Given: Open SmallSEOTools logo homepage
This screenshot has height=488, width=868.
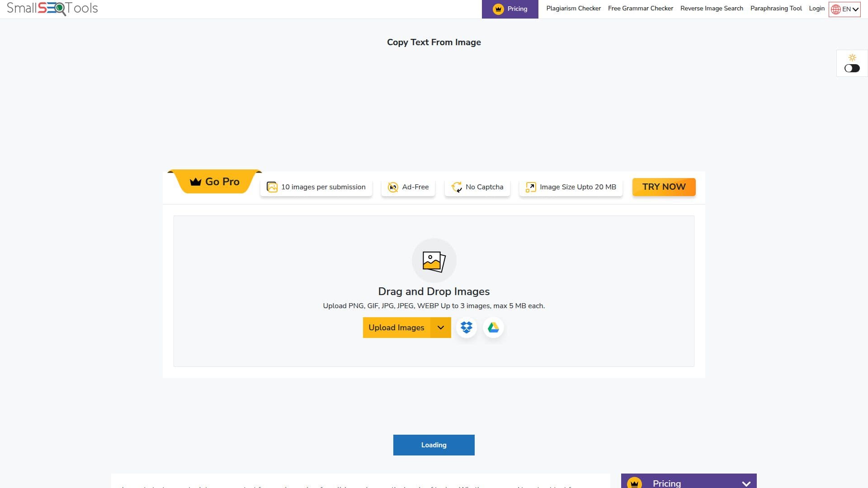Looking at the screenshot, I should point(52,8).
